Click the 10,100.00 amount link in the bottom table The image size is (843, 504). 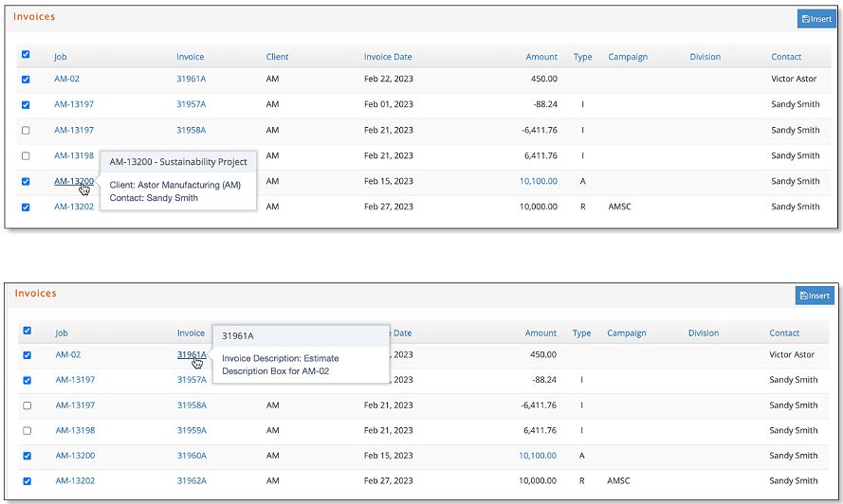[538, 456]
